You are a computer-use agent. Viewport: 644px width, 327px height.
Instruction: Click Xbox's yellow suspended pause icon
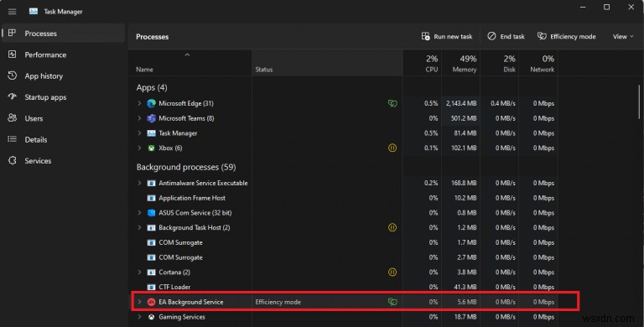(392, 148)
